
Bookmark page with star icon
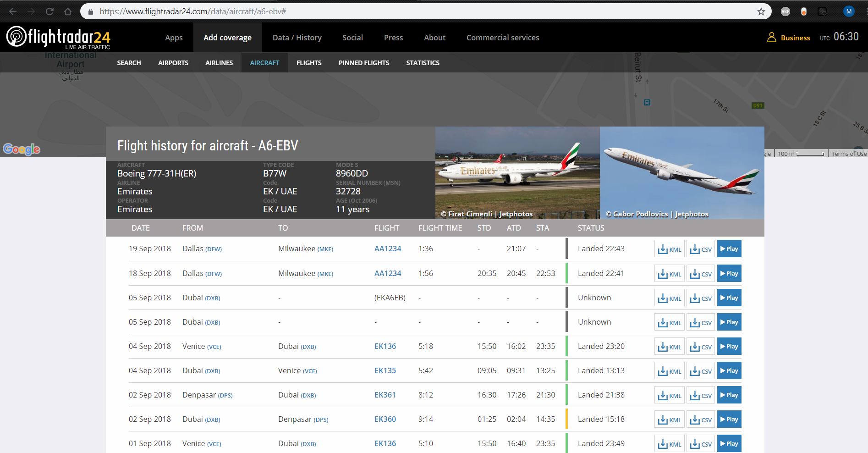pyautogui.click(x=761, y=11)
